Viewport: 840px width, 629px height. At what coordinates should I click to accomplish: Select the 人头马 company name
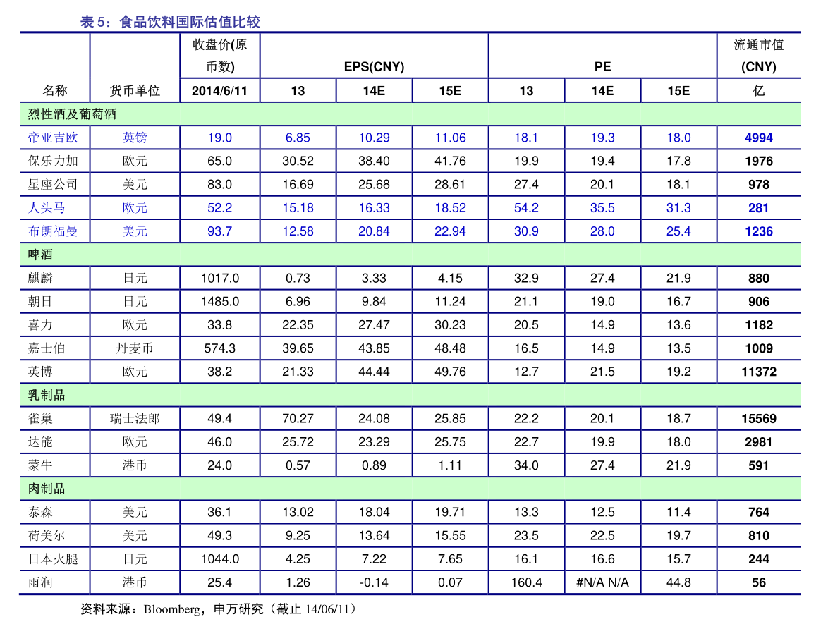47,208
